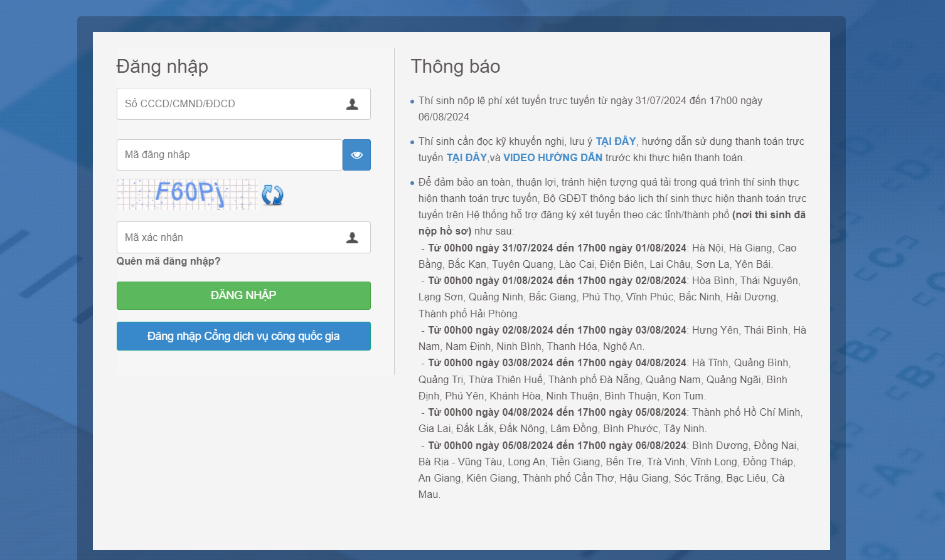The width and height of the screenshot is (945, 560).
Task: Click the F60Pj captcha image
Action: 187,194
